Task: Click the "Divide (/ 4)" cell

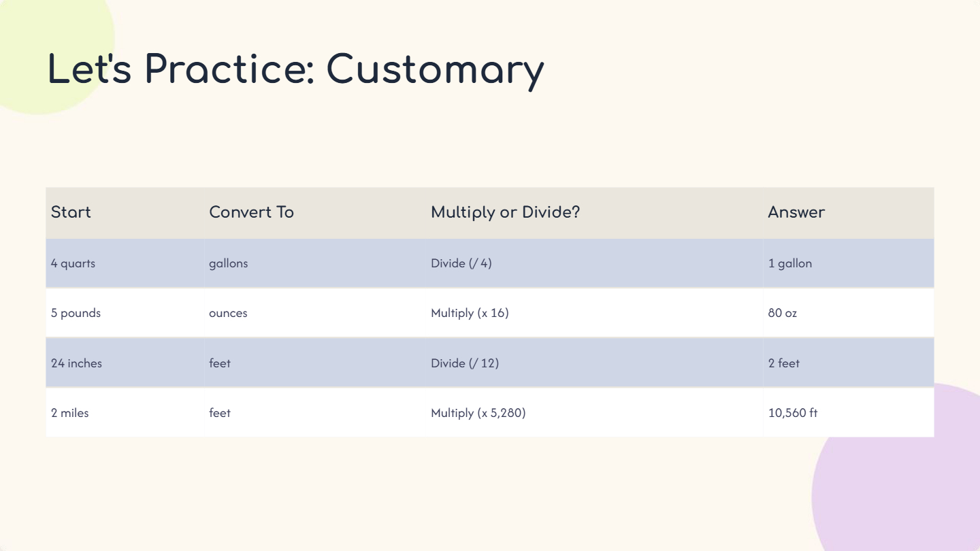Action: pyautogui.click(x=461, y=263)
